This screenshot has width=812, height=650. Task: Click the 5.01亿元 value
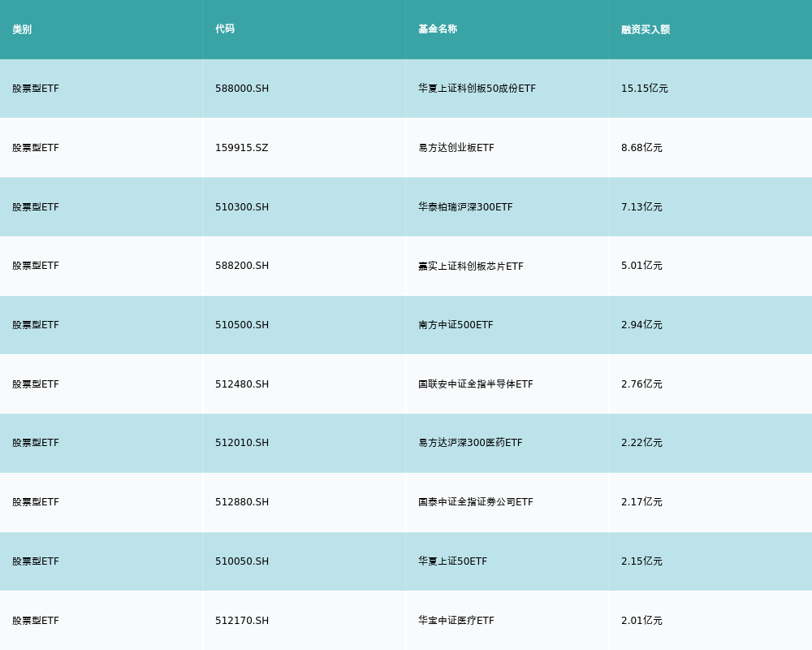point(641,266)
